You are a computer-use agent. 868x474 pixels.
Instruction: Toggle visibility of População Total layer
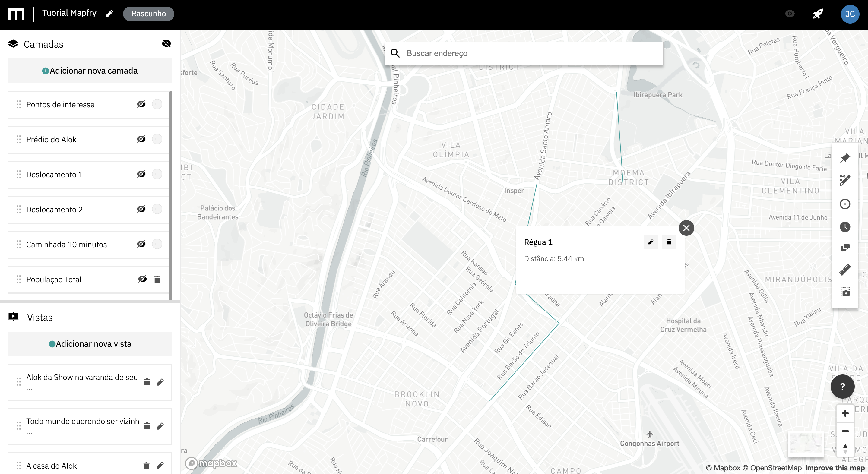tap(142, 279)
